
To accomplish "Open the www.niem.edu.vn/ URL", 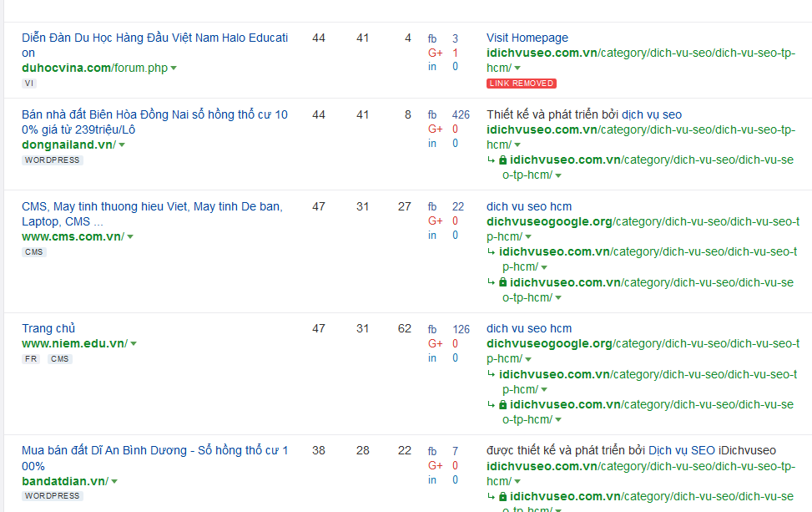I will (74, 343).
